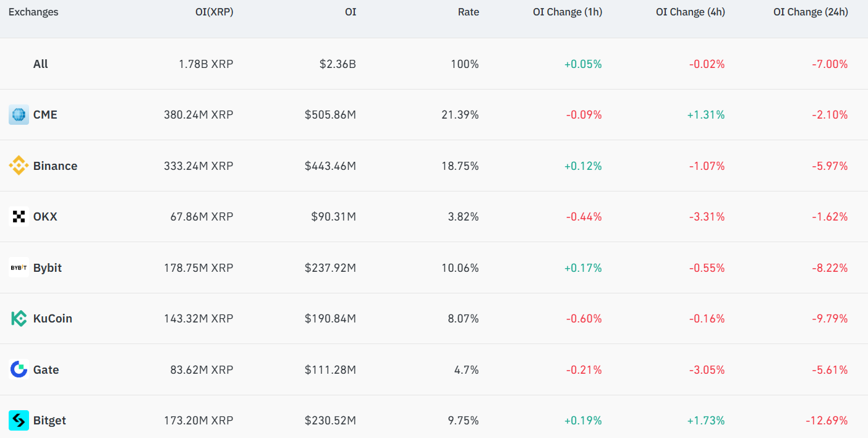
Task: Click the Binance diamond logo
Action: click(x=18, y=166)
